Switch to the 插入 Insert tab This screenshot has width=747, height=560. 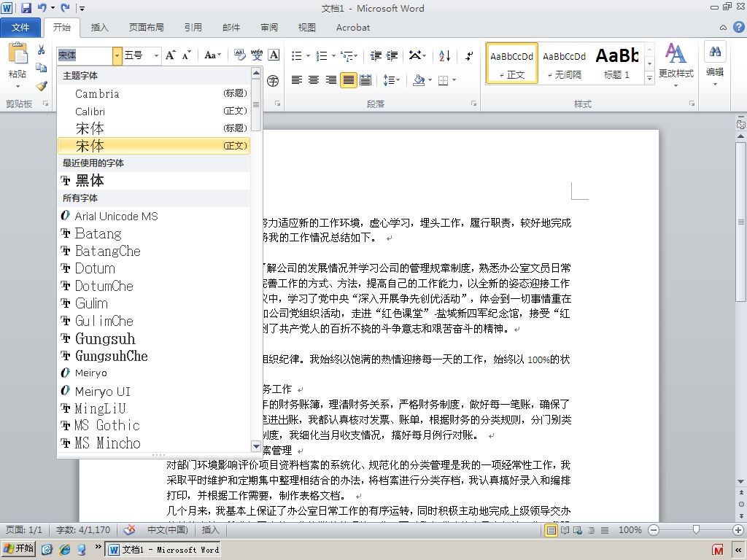point(99,28)
